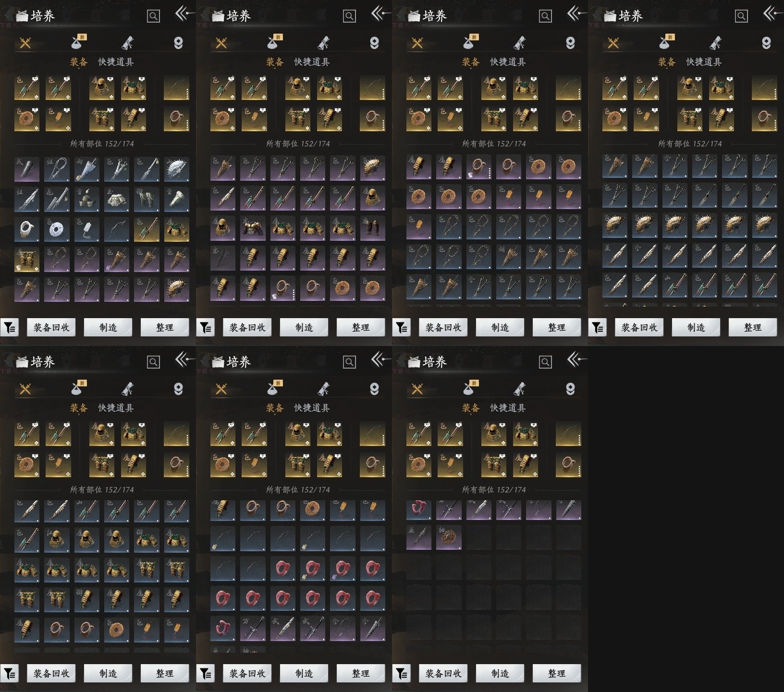Open the scroll category icon in top-right panel
This screenshot has width=784, height=692.
click(x=715, y=43)
